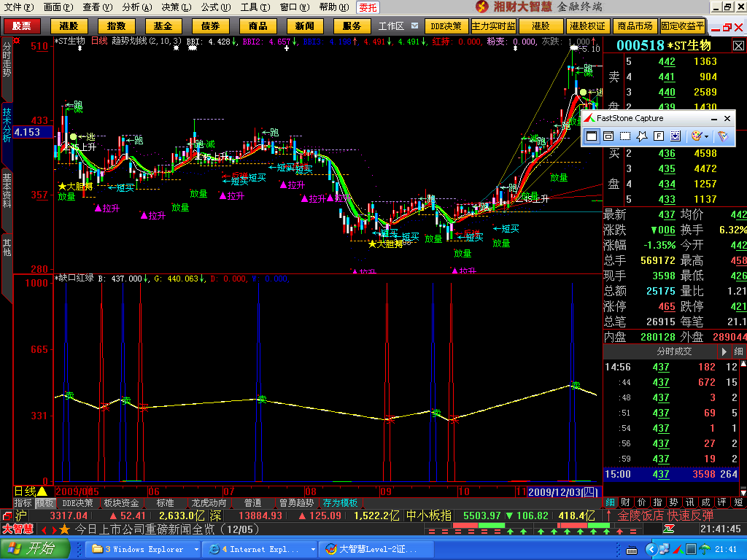Click the news ticker left red arrow
Image resolution: width=747 pixels, height=560 pixels.
tap(44, 529)
